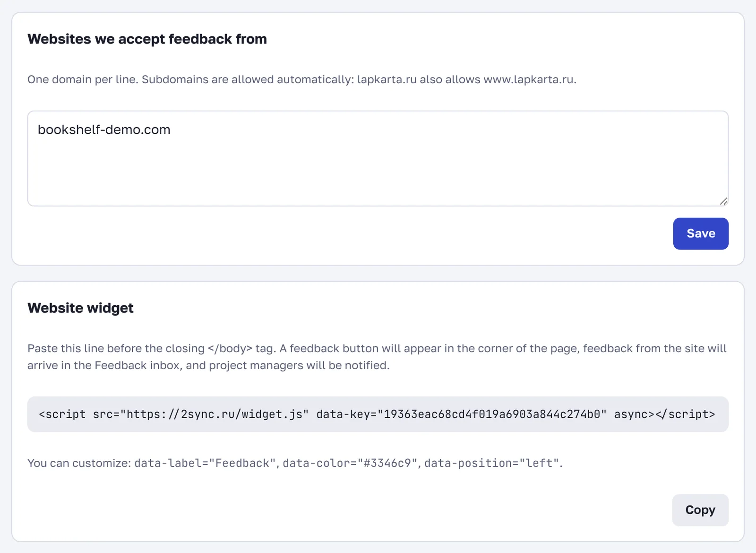
Task: Click the textarea resize handle
Action: pyautogui.click(x=723, y=201)
